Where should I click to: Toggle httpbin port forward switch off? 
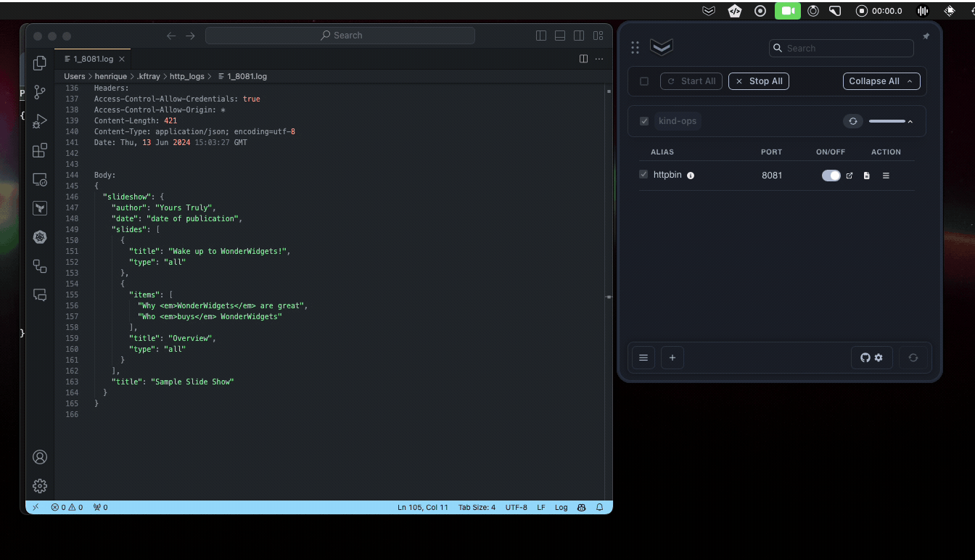[x=831, y=176]
